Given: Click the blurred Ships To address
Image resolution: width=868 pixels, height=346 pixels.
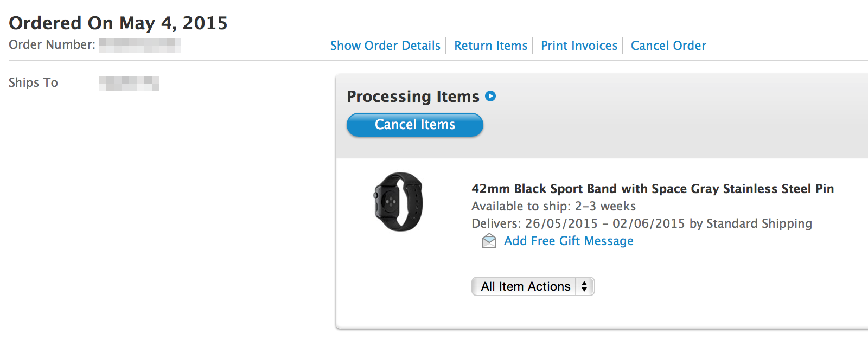Looking at the screenshot, I should pyautogui.click(x=129, y=83).
